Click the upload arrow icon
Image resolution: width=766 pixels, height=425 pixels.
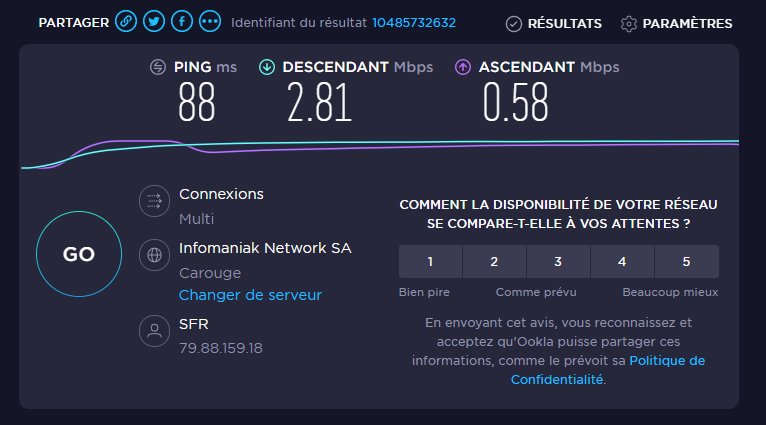coord(463,67)
